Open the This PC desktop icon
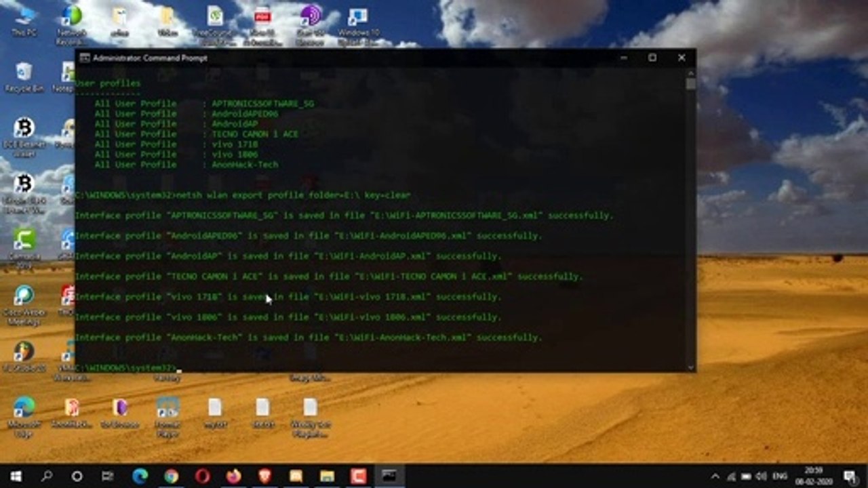 24,20
